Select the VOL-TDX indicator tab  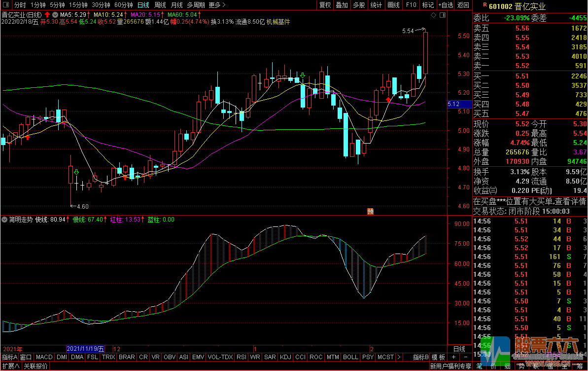220,357
